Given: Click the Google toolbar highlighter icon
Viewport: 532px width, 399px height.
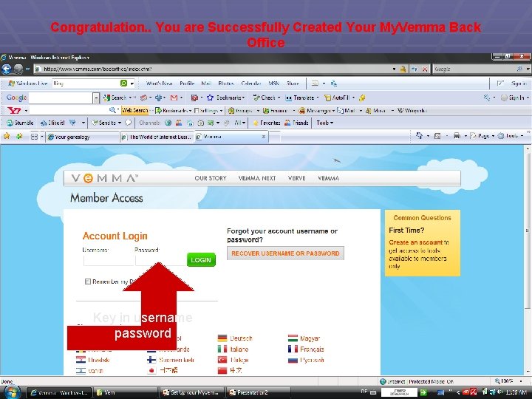Looking at the screenshot, I should click(x=362, y=98).
